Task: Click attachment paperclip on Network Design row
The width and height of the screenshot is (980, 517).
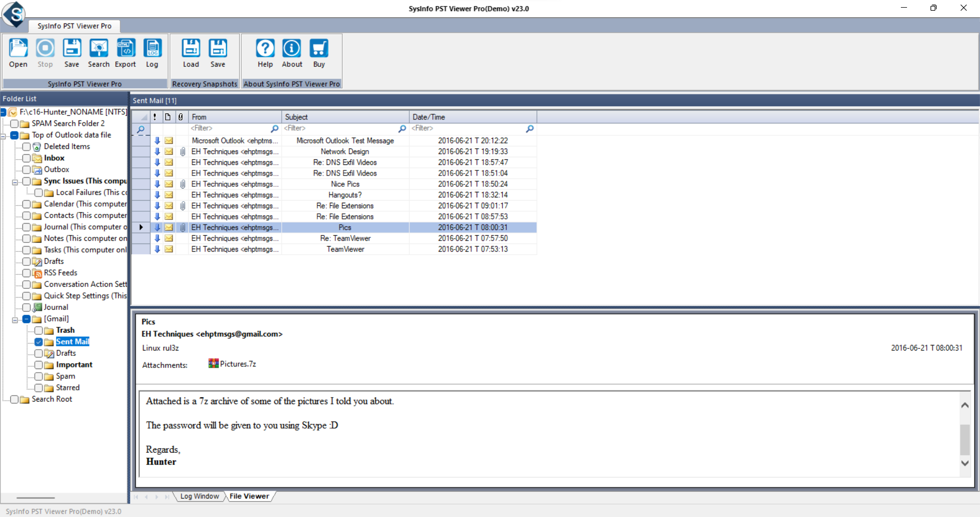Action: (x=183, y=152)
